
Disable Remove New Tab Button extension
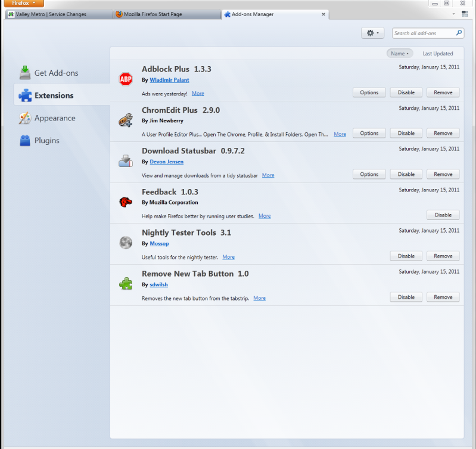406,297
